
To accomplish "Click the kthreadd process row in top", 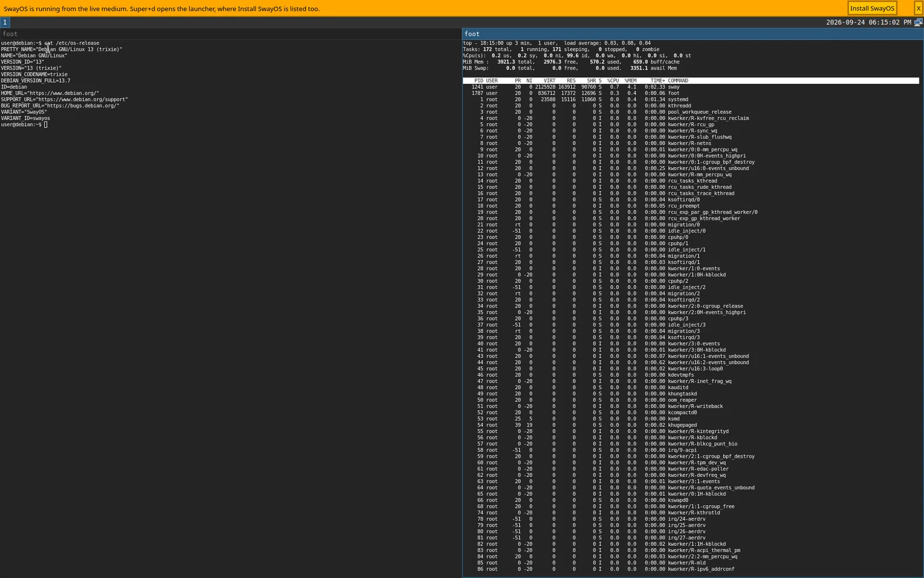I will click(x=691, y=106).
